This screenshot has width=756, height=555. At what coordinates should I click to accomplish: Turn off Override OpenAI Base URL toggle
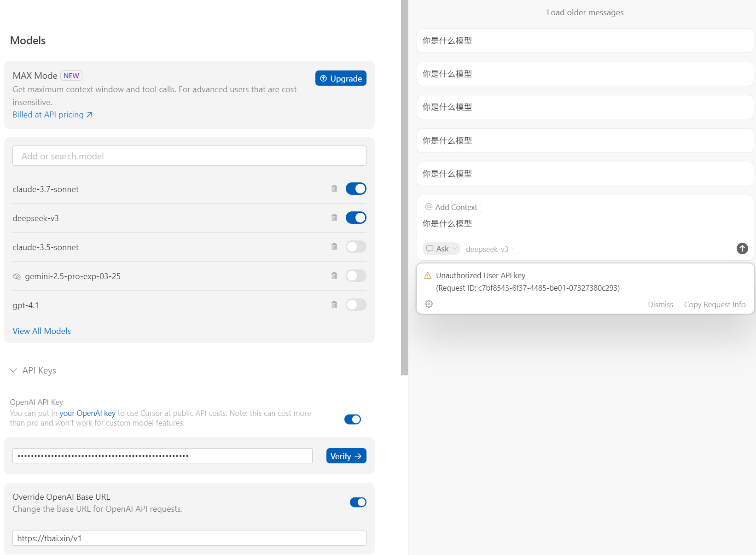point(358,502)
